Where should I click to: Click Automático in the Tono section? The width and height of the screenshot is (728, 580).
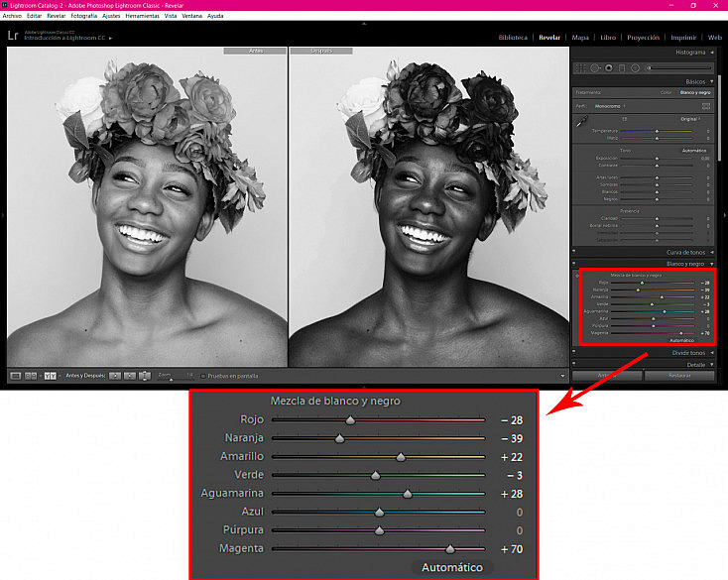pos(694,151)
